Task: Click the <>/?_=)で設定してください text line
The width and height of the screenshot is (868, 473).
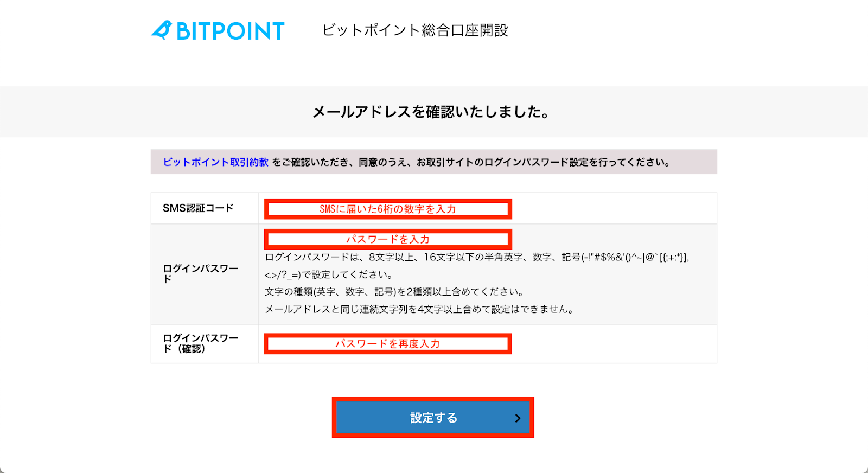Action: (329, 274)
